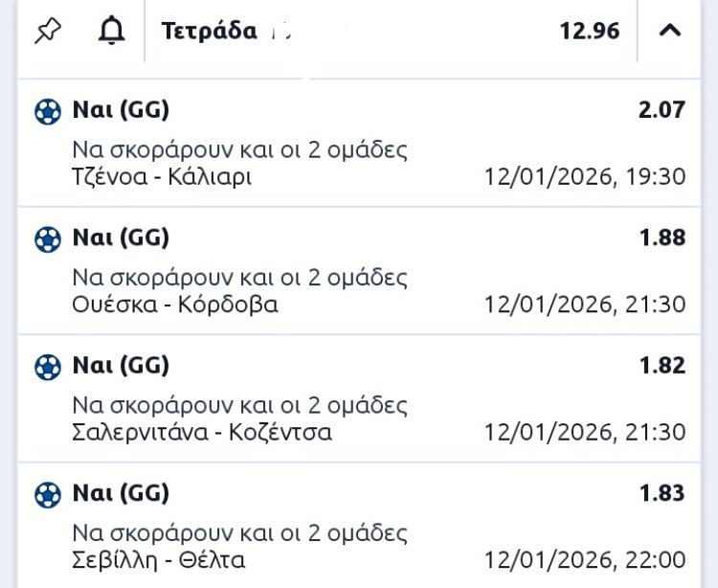The height and width of the screenshot is (588, 718).
Task: Click the 1.88 odds value
Action: (662, 237)
